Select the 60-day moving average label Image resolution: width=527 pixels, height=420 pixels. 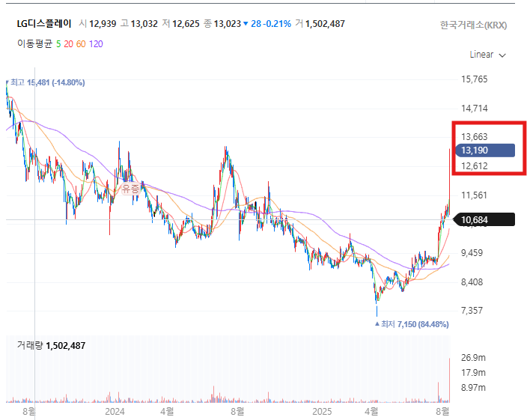[81, 44]
